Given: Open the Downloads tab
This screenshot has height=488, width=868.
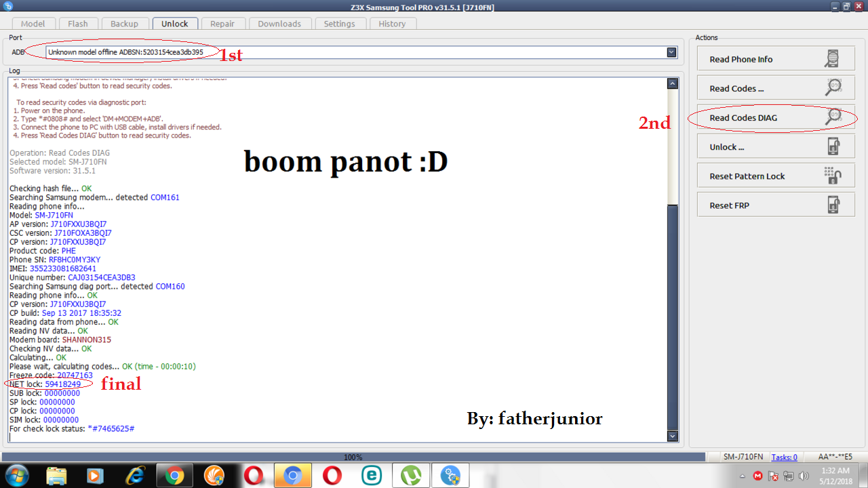Looking at the screenshot, I should click(279, 24).
